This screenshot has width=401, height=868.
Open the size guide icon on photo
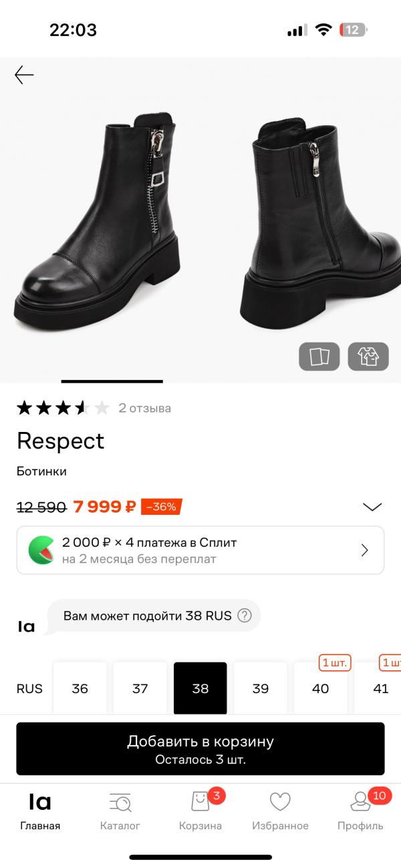(x=319, y=356)
